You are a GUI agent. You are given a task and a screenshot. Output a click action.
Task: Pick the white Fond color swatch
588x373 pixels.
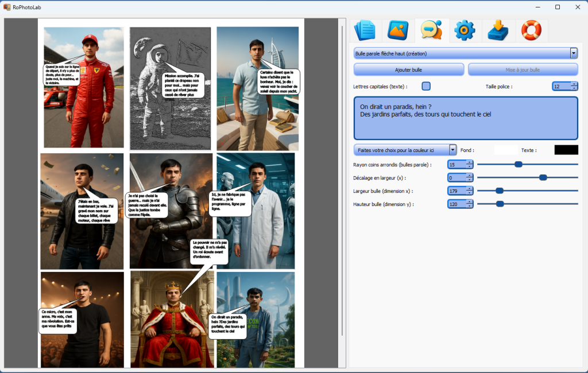(x=506, y=150)
